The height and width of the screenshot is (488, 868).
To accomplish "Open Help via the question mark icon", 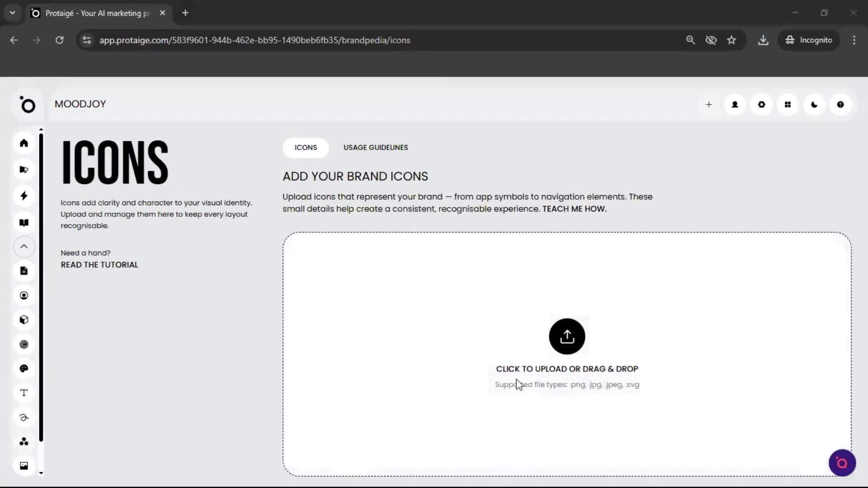I will 840,104.
